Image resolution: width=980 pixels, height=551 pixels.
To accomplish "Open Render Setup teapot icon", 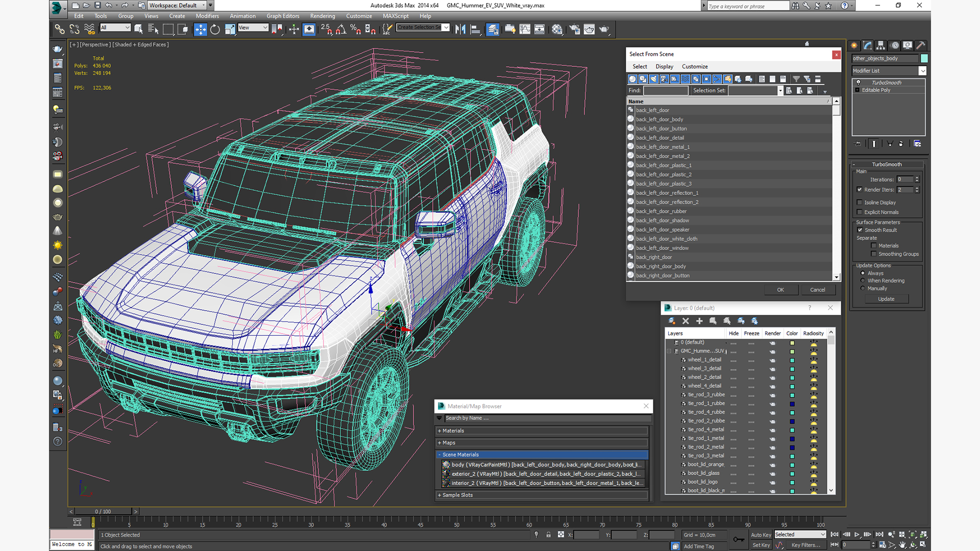I will click(x=575, y=29).
